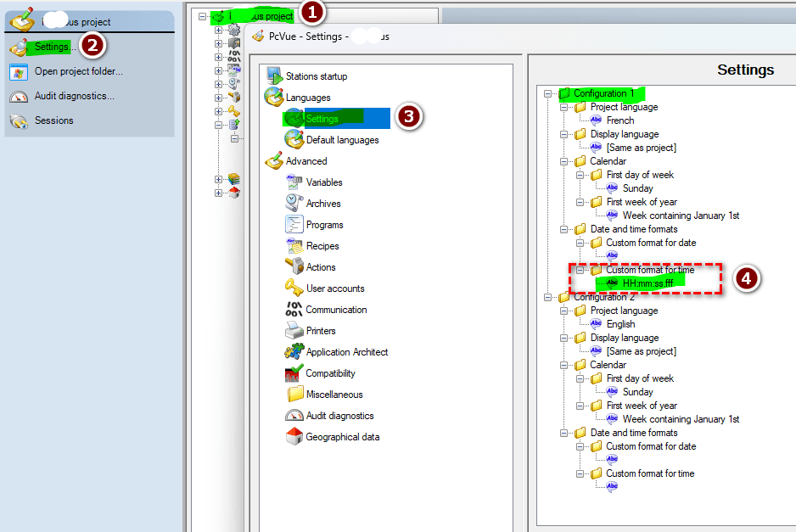The image size is (796, 532).
Task: Collapse the Configuration 1 node
Action: (547, 93)
